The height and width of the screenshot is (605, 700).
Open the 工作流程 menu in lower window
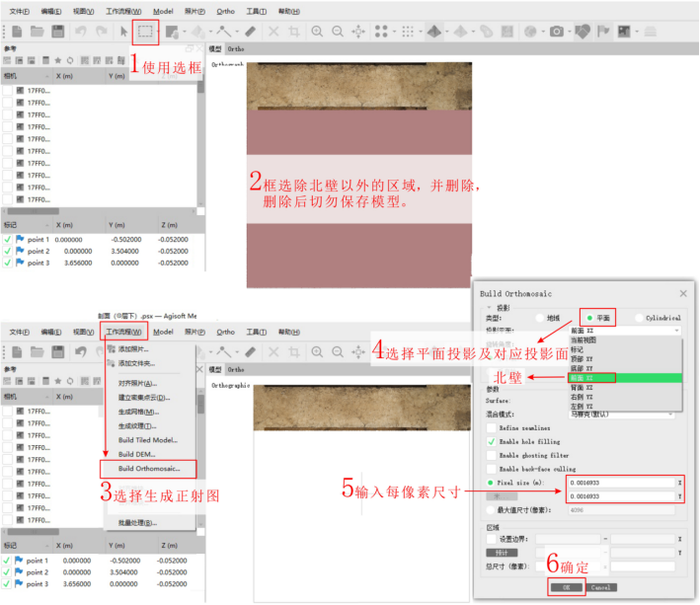click(x=124, y=332)
